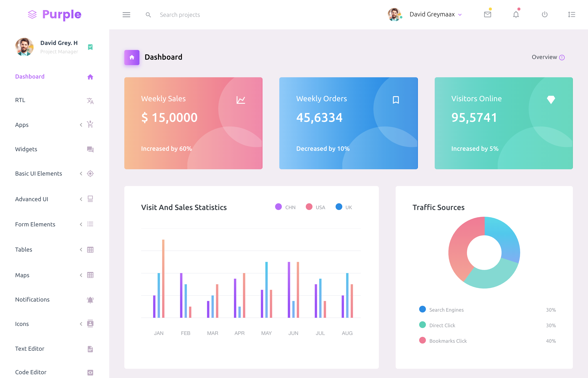The image size is (588, 378).
Task: Click the Weekly Orders bookmark icon
Action: [x=396, y=99]
